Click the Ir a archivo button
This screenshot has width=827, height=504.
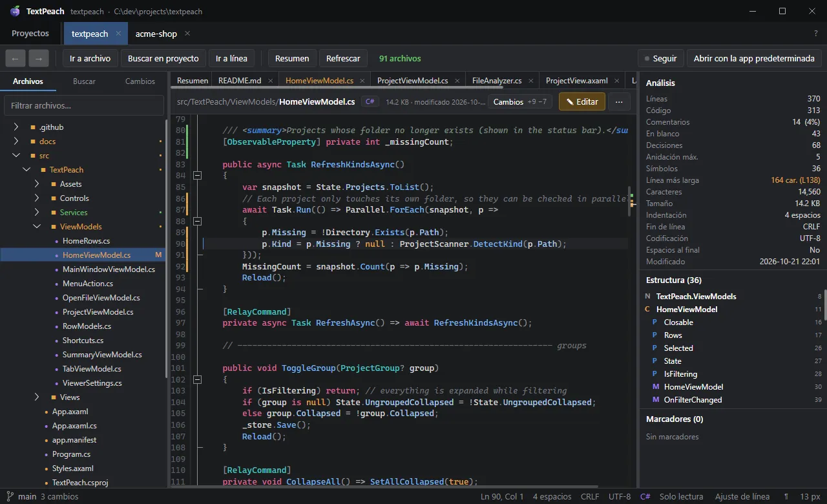coord(90,58)
